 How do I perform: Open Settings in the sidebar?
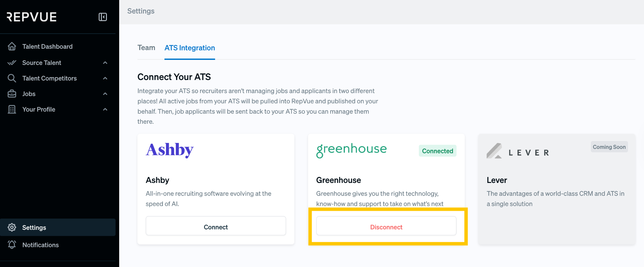58,227
